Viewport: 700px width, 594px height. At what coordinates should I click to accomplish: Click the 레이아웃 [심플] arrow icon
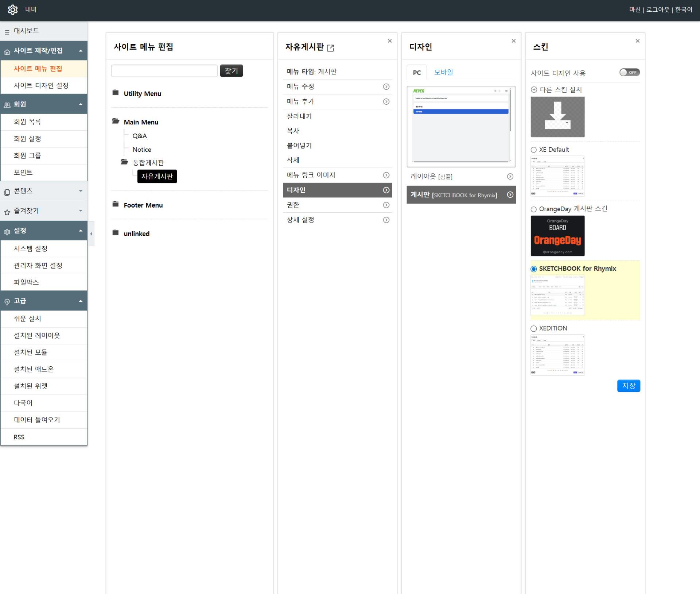(x=510, y=177)
